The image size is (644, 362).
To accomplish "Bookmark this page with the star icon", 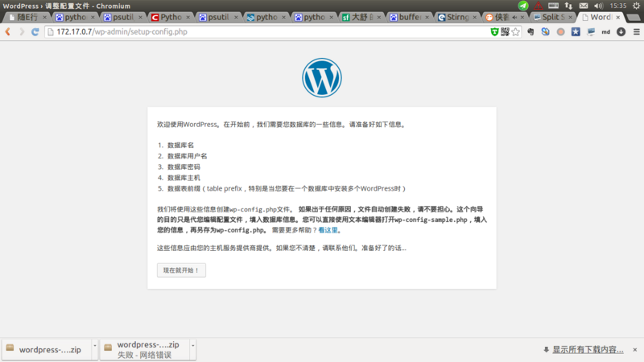I will pyautogui.click(x=515, y=31).
